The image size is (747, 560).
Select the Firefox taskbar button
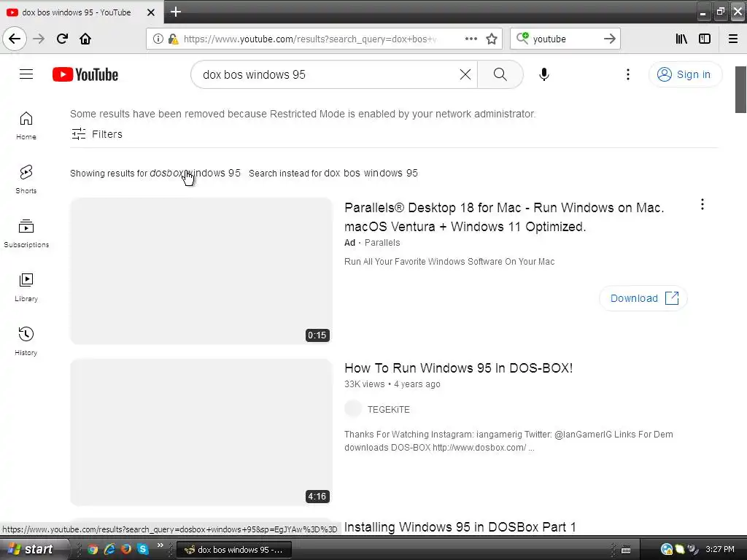pos(234,550)
